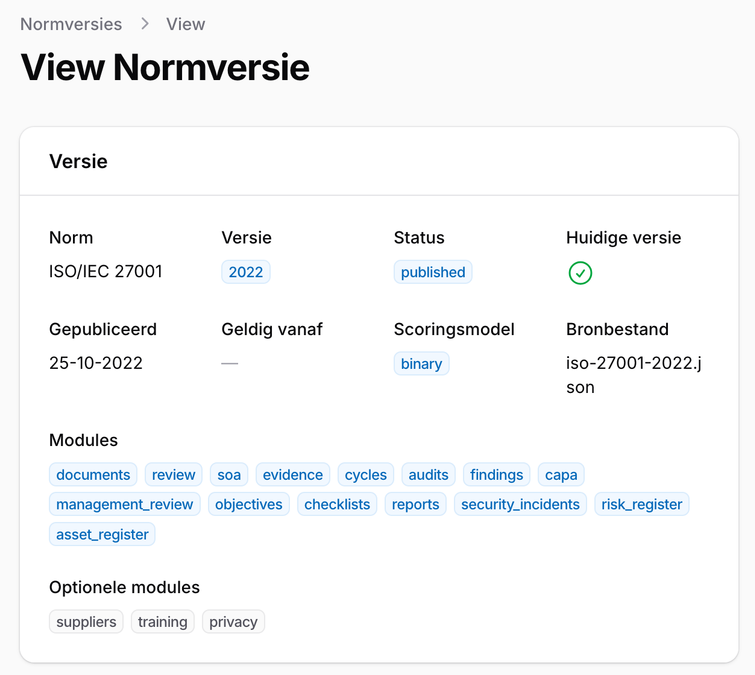This screenshot has height=675, width=755.
Task: Click the Norm field label
Action: [71, 237]
